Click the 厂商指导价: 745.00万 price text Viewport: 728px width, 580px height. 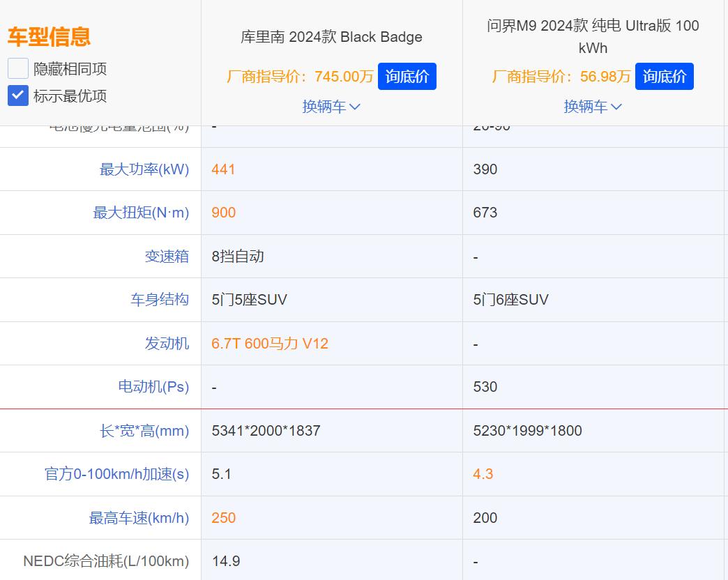point(300,76)
